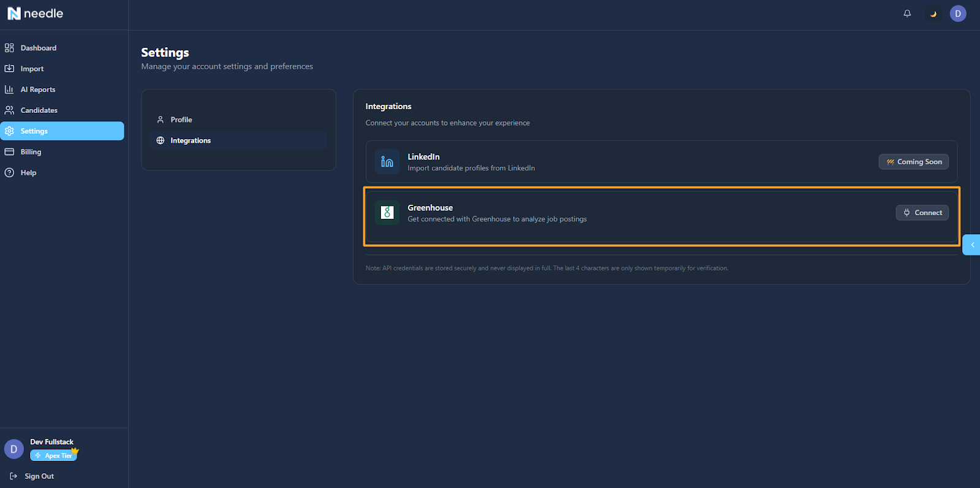Open the notifications bell

click(x=907, y=13)
